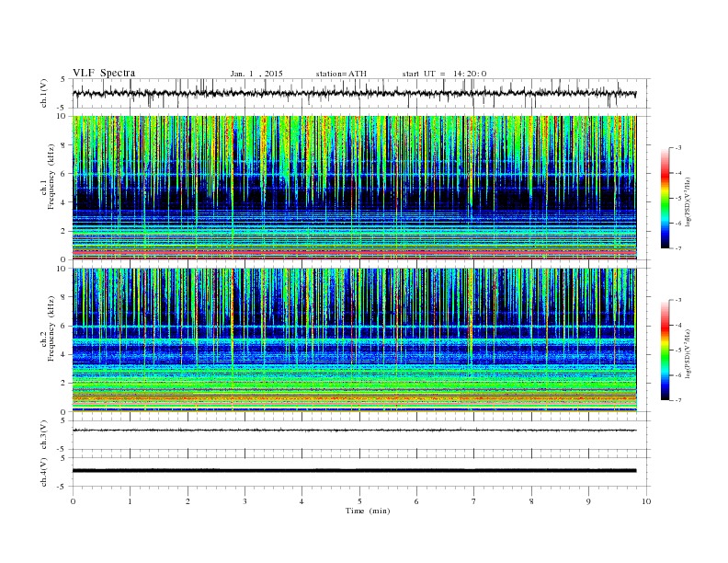
Task: Click the "8" kHz tick of ch.2 spectrogram
Action: pos(63,297)
